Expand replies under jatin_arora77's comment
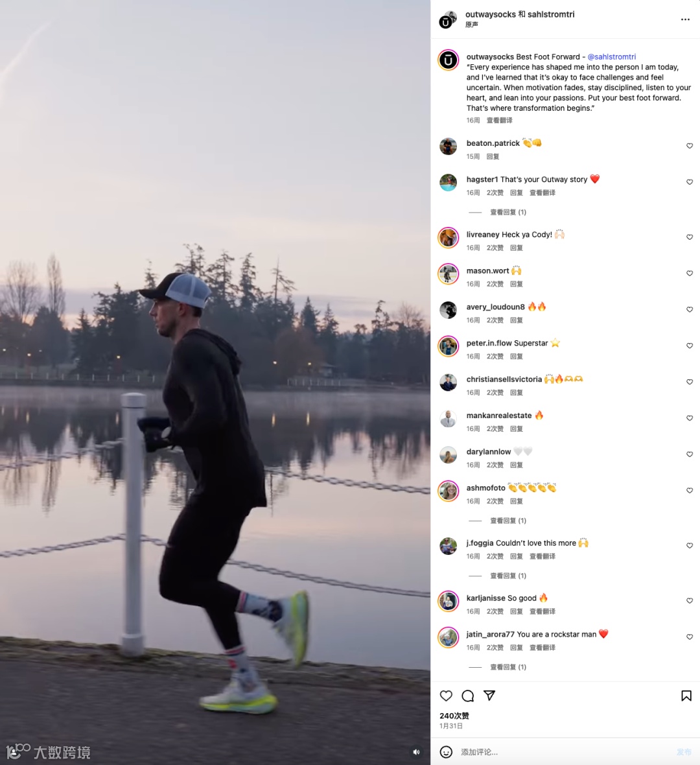This screenshot has height=765, width=700. click(507, 667)
